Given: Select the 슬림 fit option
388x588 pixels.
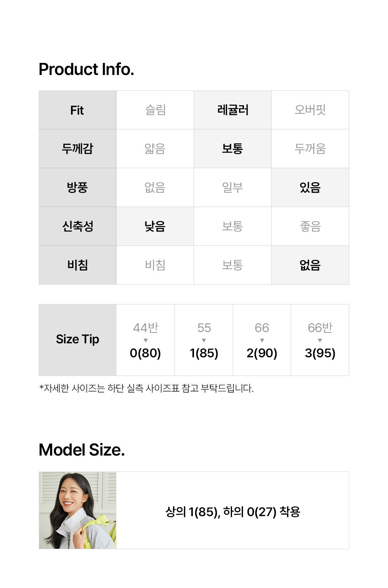Looking at the screenshot, I should pyautogui.click(x=155, y=110).
